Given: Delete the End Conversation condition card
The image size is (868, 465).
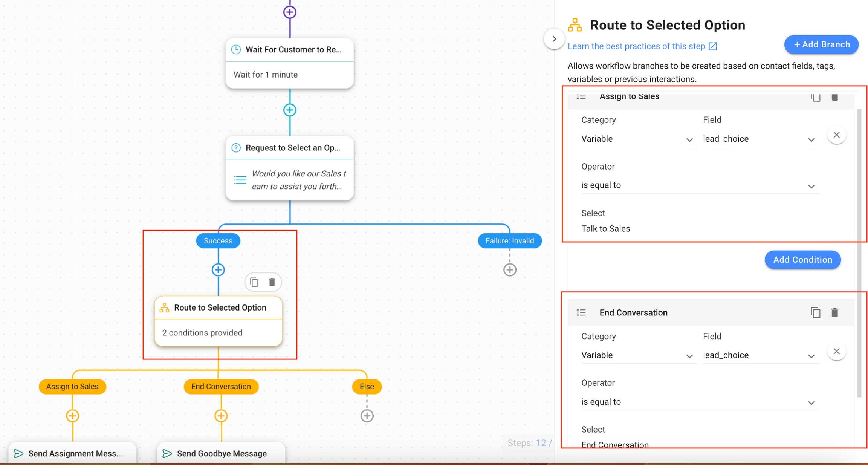Looking at the screenshot, I should [835, 312].
